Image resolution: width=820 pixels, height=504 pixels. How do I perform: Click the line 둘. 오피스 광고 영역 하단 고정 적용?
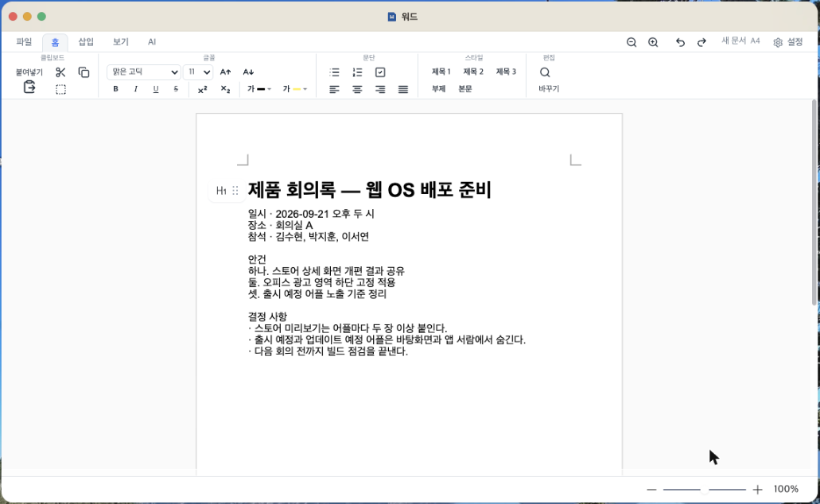pyautogui.click(x=321, y=283)
